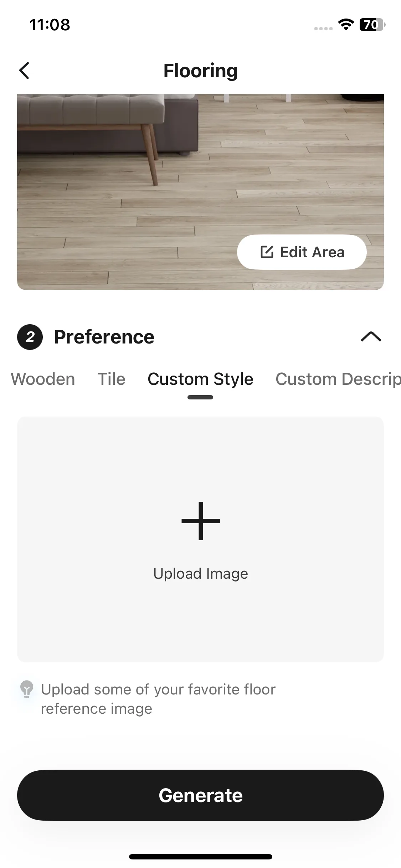Viewport: 401px width, 868px height.
Task: Tap the upload reference image hint text
Action: click(158, 699)
